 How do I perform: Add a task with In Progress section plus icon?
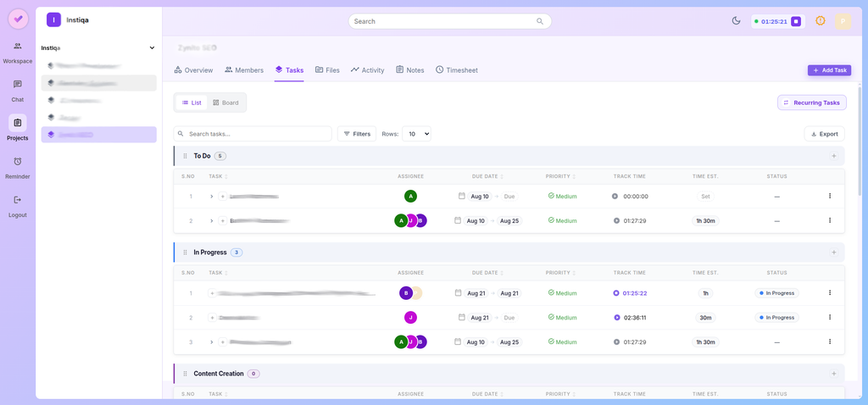coord(834,252)
